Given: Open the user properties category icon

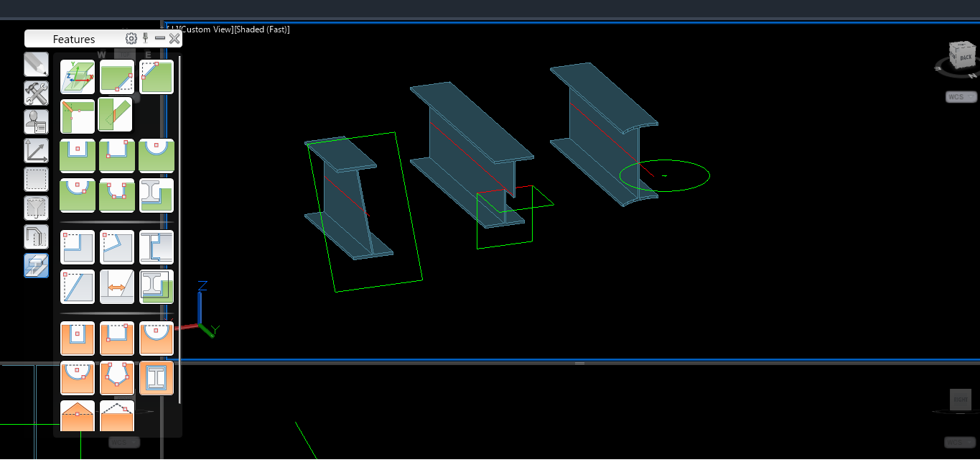Looking at the screenshot, I should 36,121.
